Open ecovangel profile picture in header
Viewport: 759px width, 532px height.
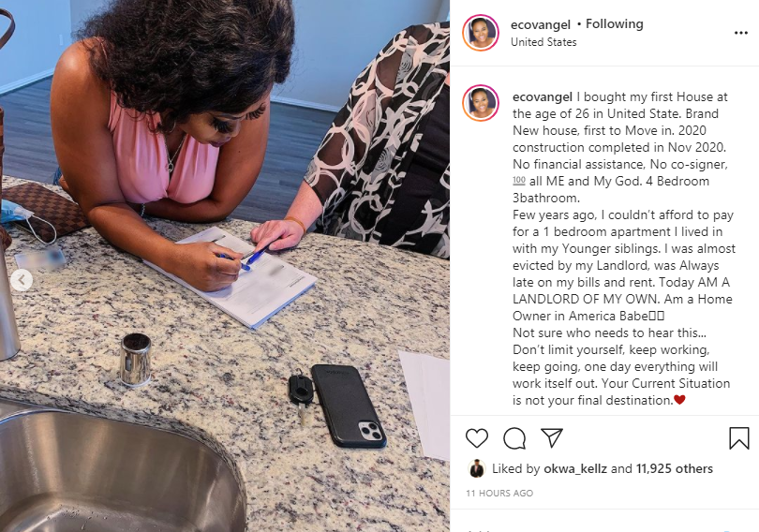(480, 33)
